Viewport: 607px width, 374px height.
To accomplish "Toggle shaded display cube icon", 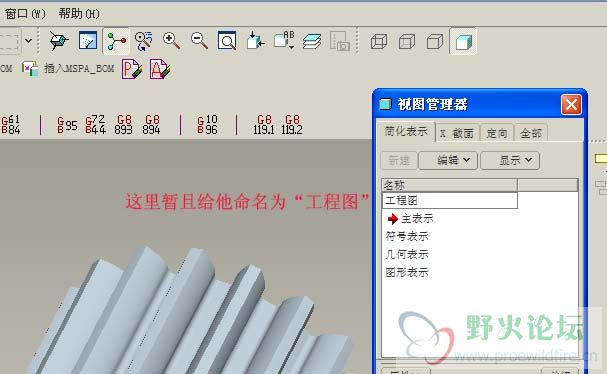I will click(463, 41).
